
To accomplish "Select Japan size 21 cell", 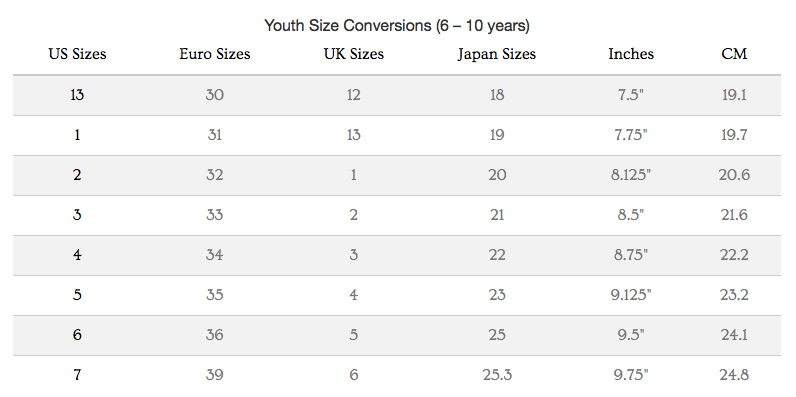I will (497, 215).
